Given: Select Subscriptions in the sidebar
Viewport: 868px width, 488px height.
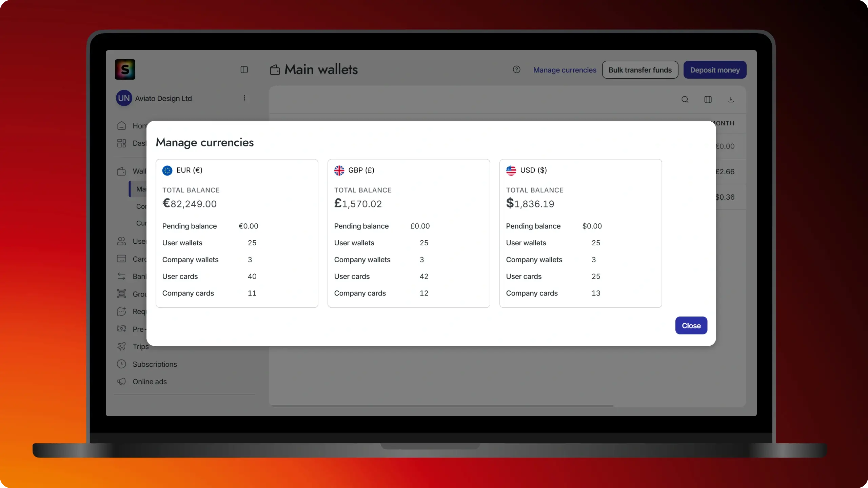Looking at the screenshot, I should click(x=155, y=364).
